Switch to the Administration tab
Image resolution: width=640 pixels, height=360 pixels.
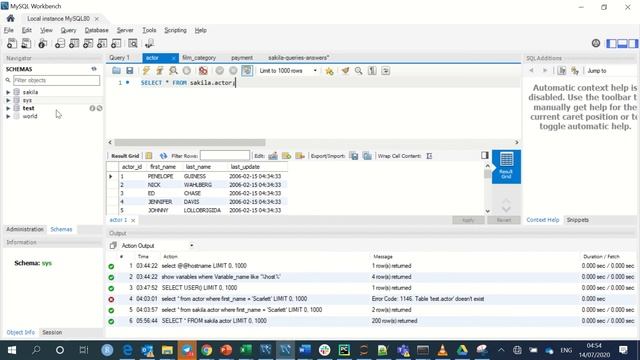[25, 229]
